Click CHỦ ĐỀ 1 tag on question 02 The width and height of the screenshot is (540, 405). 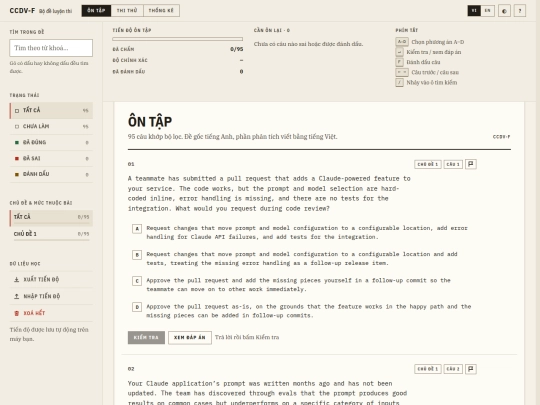pos(428,369)
